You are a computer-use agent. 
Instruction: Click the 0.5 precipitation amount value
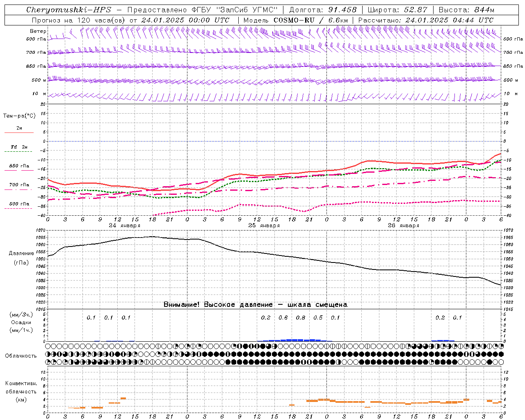point(318,318)
